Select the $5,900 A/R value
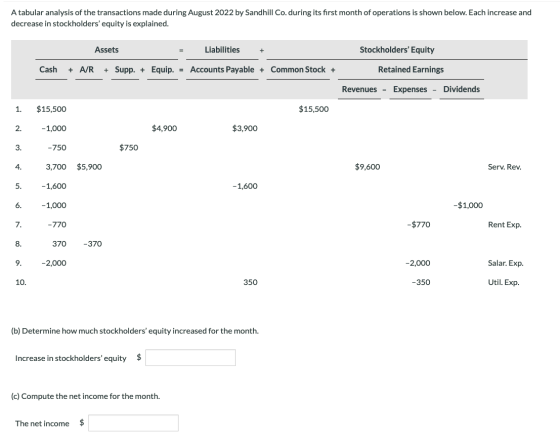This screenshot has width=560, height=444. pos(89,167)
